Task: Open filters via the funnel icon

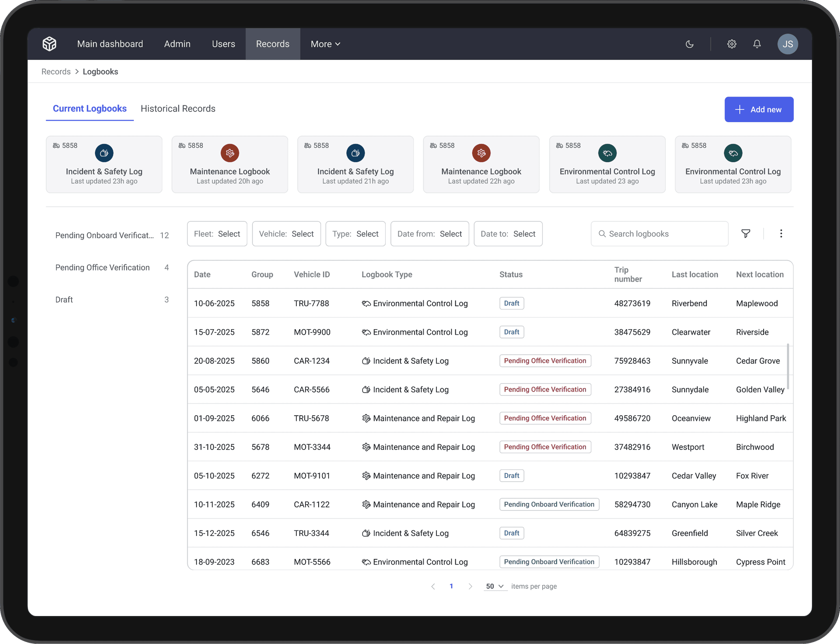Action: tap(746, 233)
